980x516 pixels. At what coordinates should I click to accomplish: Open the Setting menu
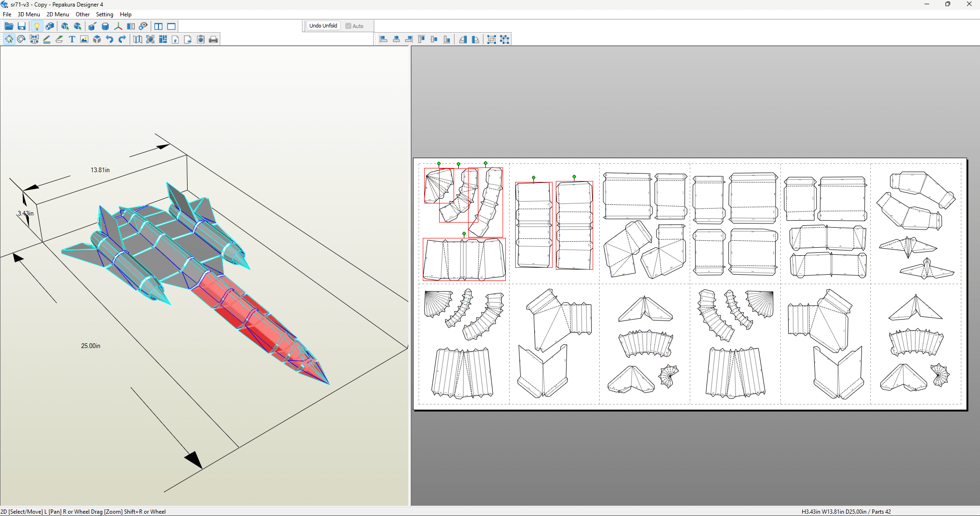point(105,14)
